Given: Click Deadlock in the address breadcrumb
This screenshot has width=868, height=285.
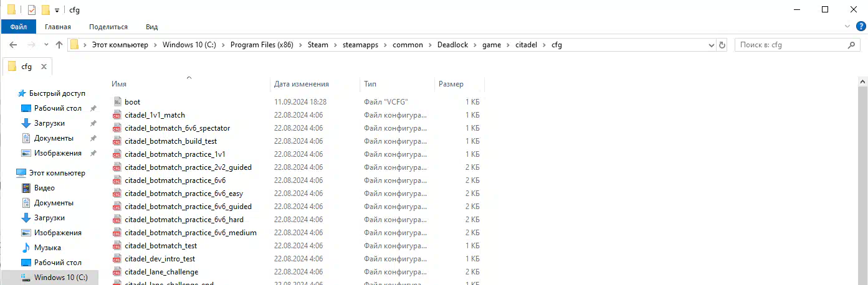Looking at the screenshot, I should tap(451, 45).
